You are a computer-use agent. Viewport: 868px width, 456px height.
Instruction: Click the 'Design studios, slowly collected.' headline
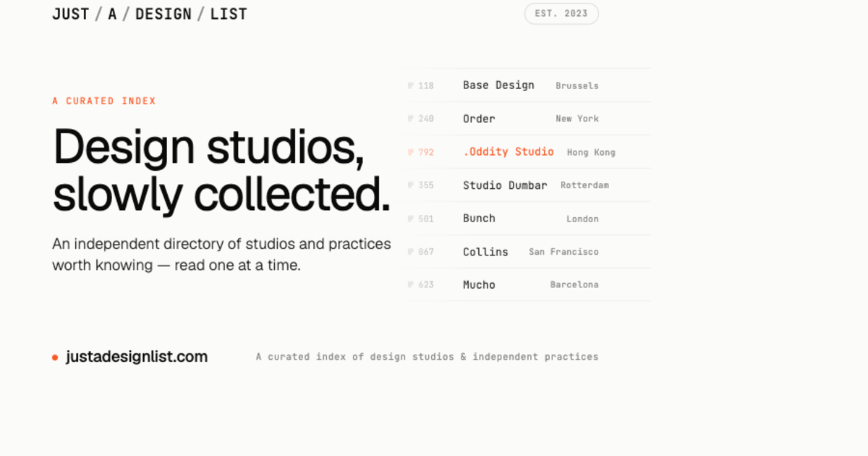pyautogui.click(x=221, y=171)
